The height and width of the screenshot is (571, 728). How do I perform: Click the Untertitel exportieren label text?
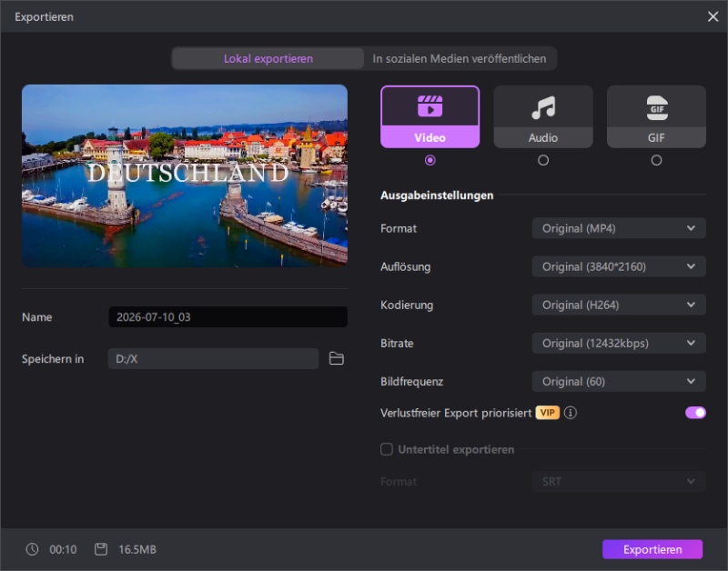tap(456, 449)
